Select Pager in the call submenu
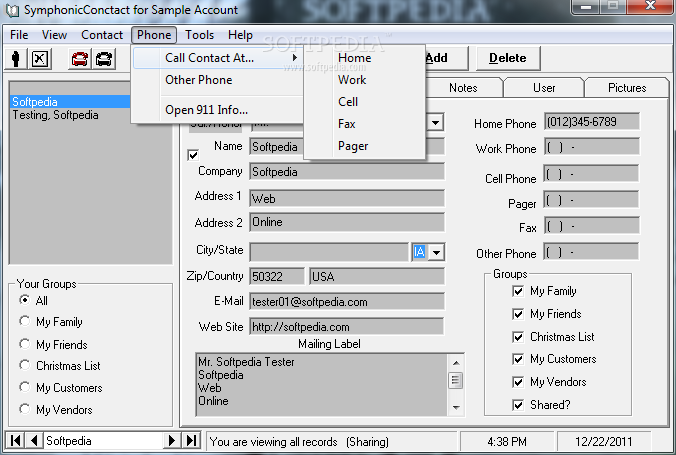The height and width of the screenshot is (455, 676). coord(364,146)
